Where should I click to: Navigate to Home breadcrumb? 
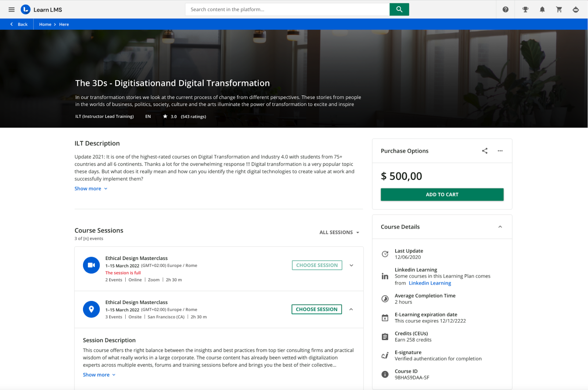tap(45, 24)
